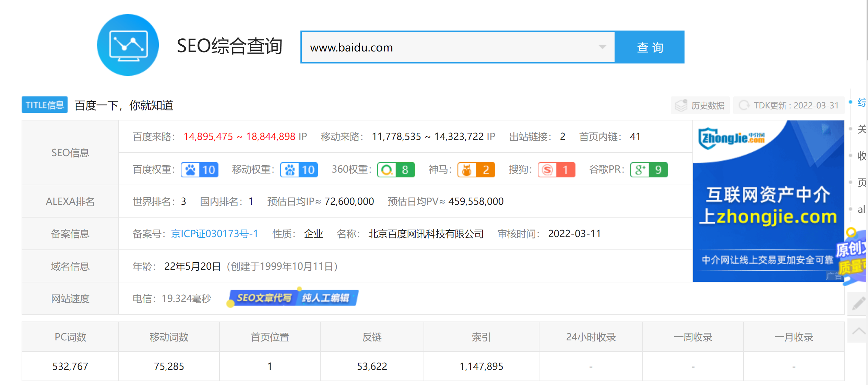The image size is (868, 385).
Task: Select side navigation item starting with 收
Action: click(x=861, y=155)
